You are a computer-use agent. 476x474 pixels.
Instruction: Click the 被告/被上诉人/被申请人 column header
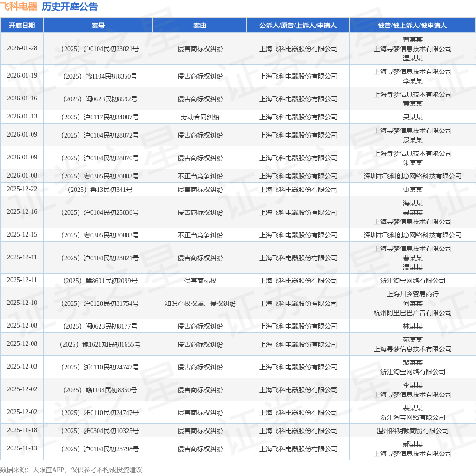tap(412, 26)
